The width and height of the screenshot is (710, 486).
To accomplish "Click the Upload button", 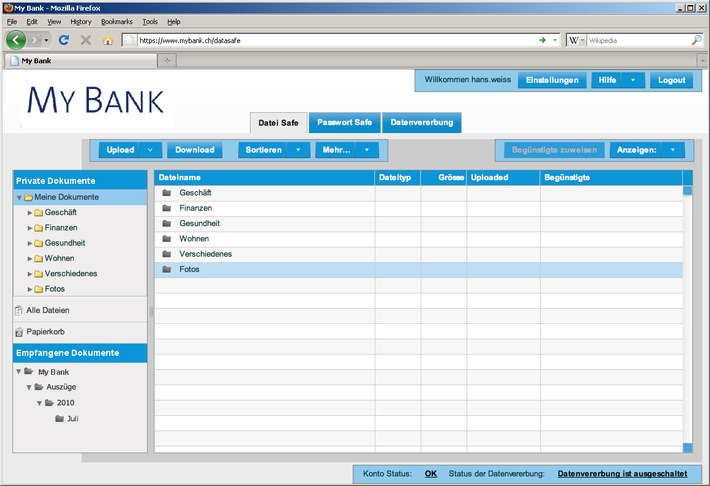I will 120,150.
